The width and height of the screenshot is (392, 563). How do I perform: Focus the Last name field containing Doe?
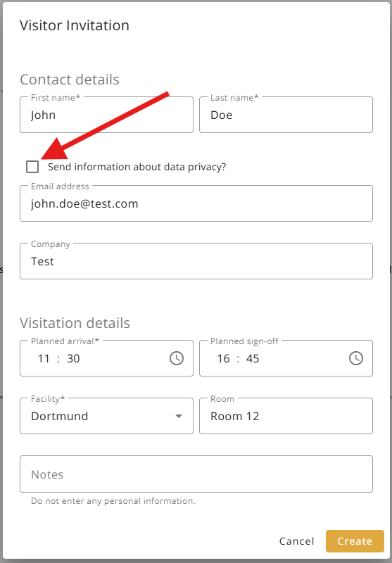pos(286,115)
